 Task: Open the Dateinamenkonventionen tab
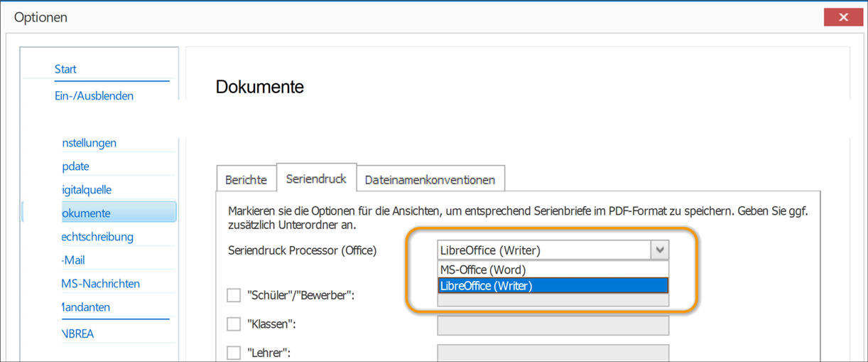tap(430, 180)
